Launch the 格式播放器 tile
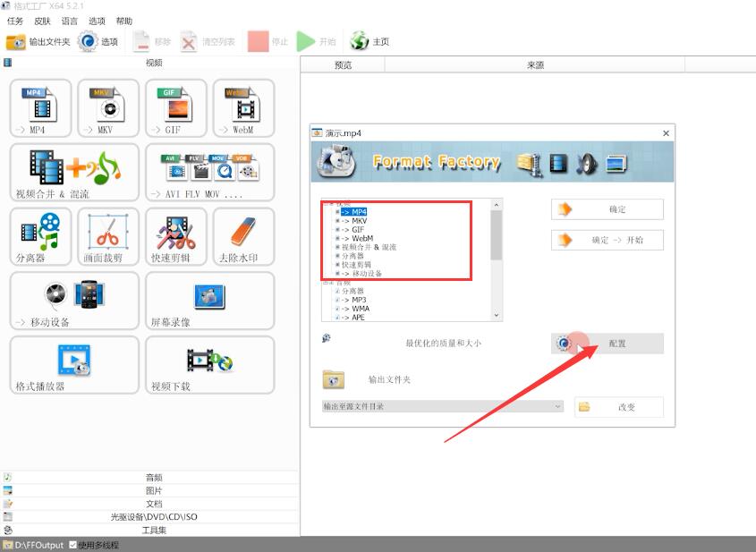756x552 pixels. click(75, 365)
